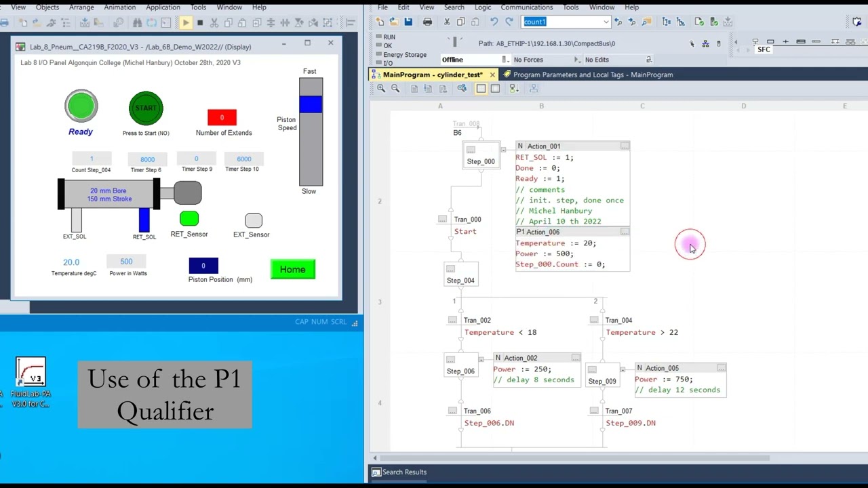Collapse the action of Step_006
The image size is (868, 488).
(x=481, y=359)
